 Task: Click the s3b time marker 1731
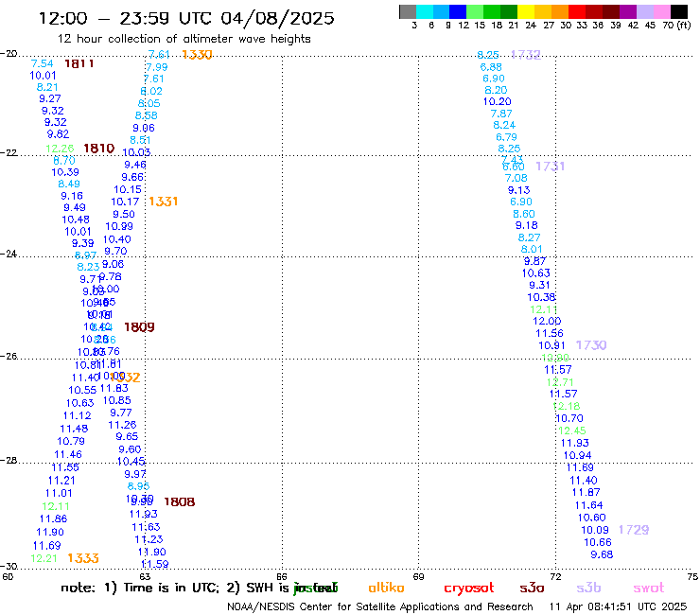pos(550,167)
